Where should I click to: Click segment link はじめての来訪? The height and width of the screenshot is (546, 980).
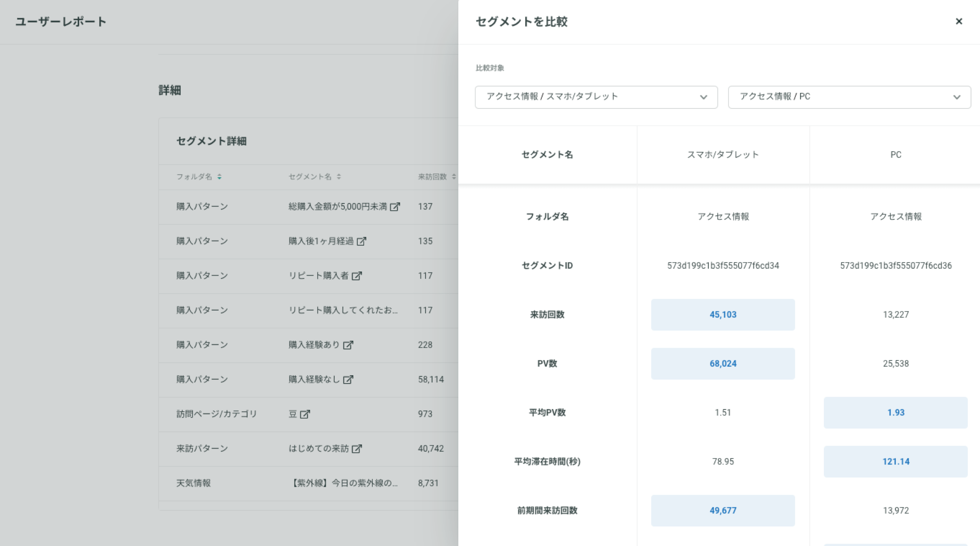[318, 448]
